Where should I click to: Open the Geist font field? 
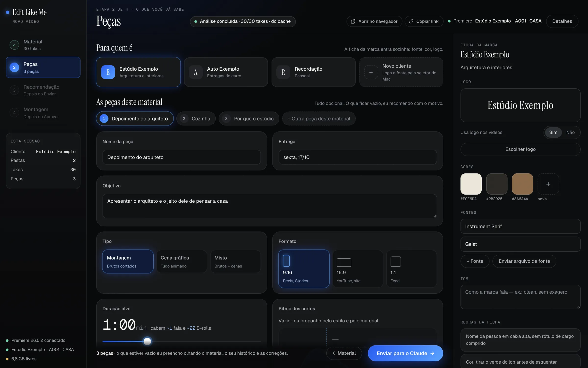pos(520,244)
